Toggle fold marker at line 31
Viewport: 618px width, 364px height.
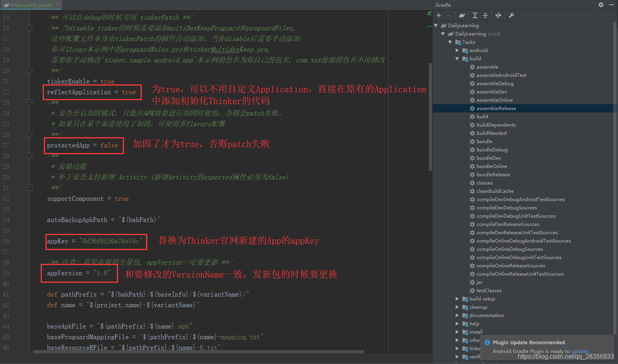(29, 187)
